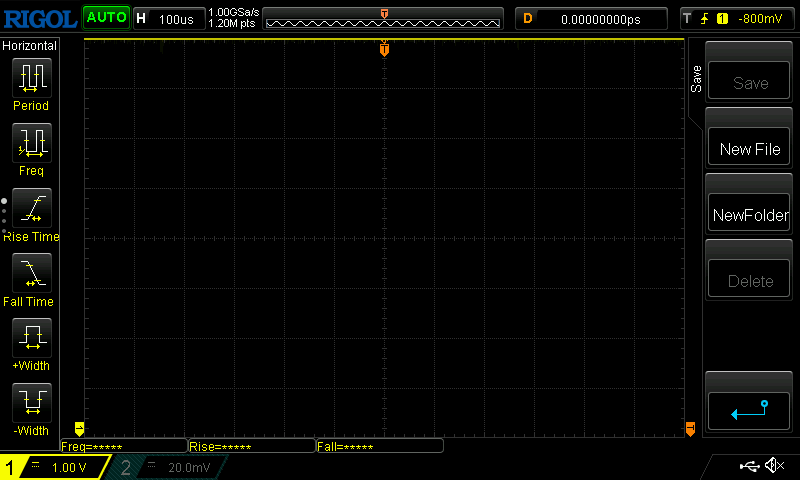The width and height of the screenshot is (800, 480).
Task: Click the Delete button
Action: click(x=748, y=279)
